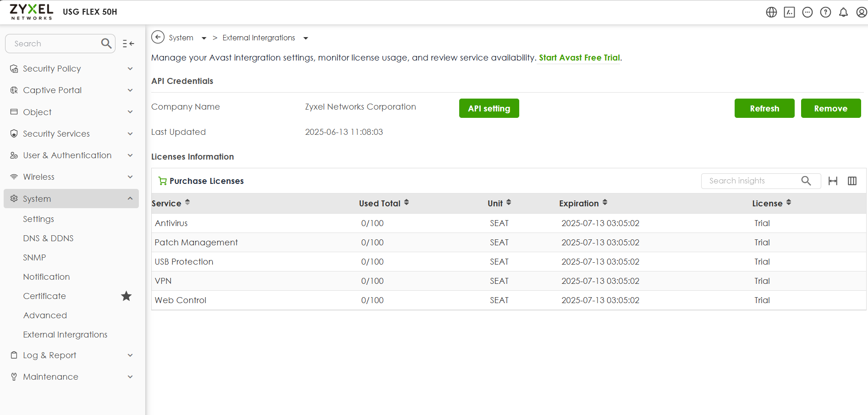Click Trial license in VPN row
This screenshot has height=415, width=868.
click(762, 281)
